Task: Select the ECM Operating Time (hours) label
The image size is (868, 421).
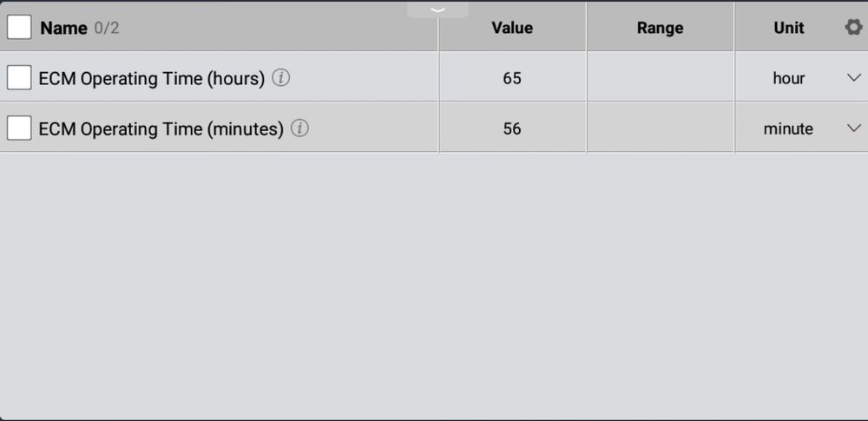Action: 152,79
